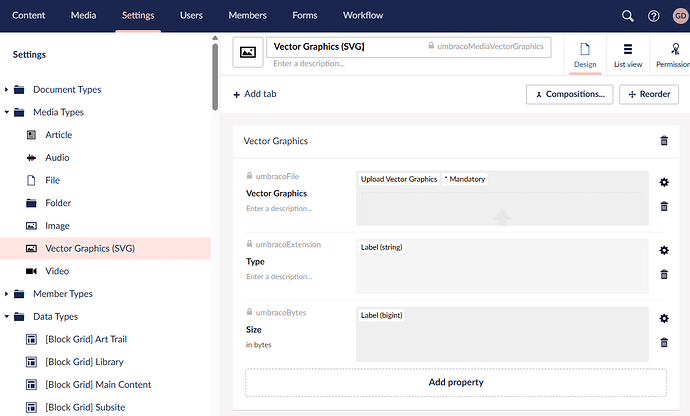Click the Reorder button

click(649, 94)
